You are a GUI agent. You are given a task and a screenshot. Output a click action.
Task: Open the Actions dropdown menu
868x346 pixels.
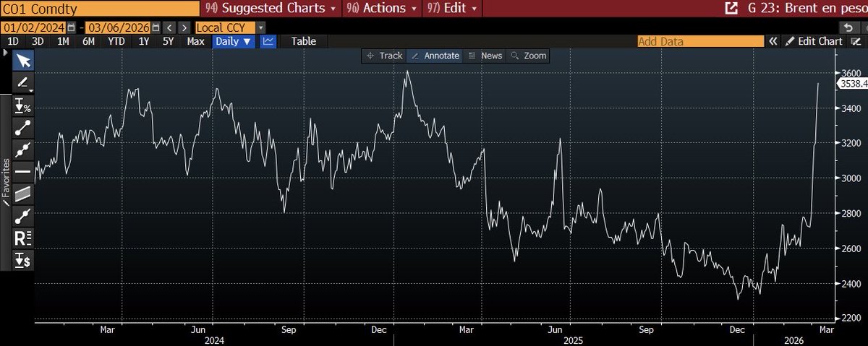(x=381, y=9)
